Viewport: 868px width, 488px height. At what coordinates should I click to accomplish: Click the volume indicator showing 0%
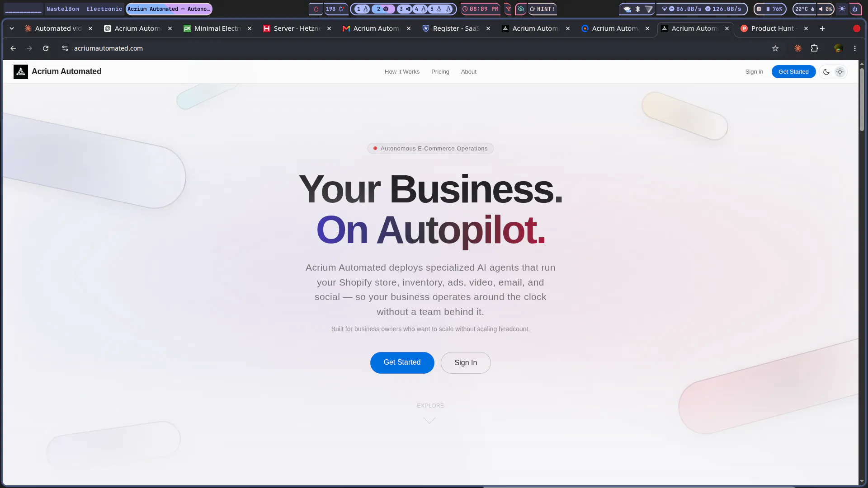coord(825,9)
